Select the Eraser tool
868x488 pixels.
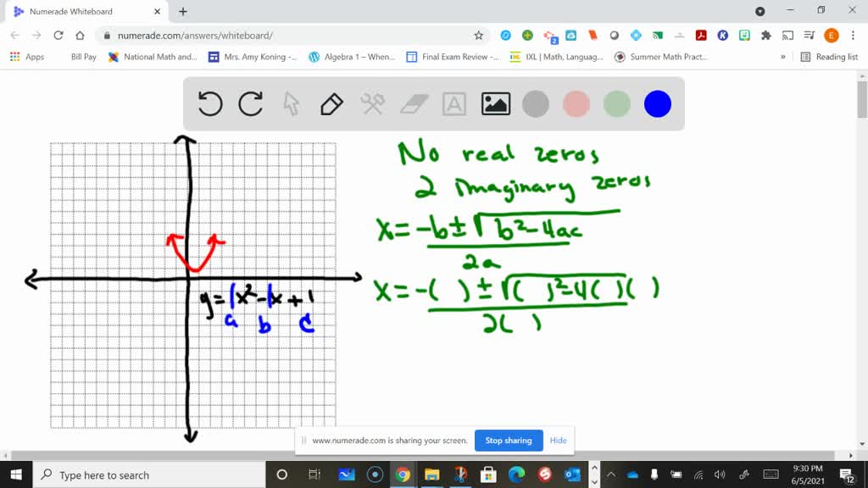click(412, 103)
